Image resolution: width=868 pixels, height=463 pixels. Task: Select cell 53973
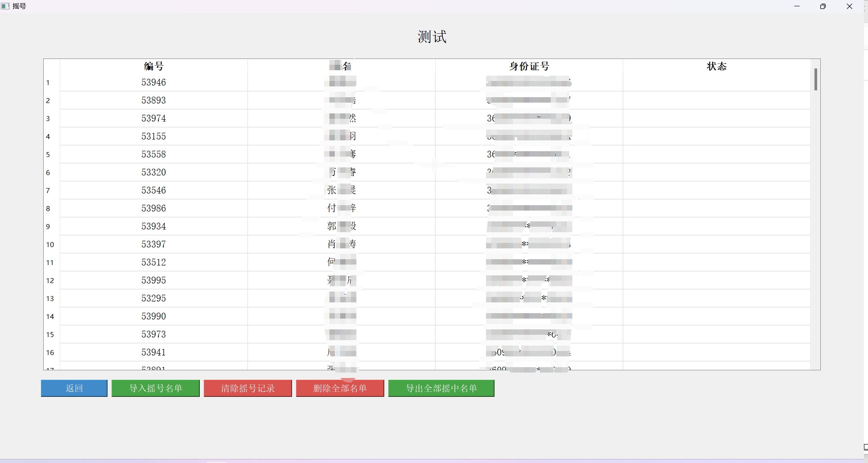154,334
